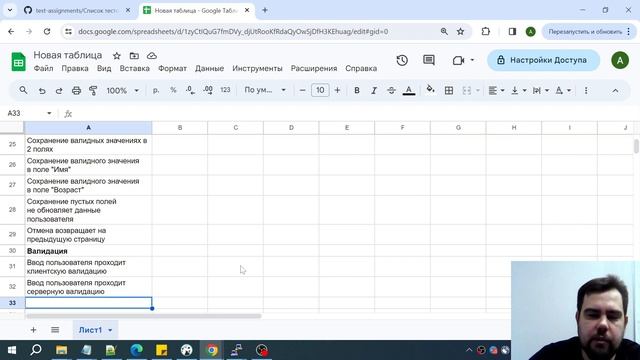Collapse the header with chevron up

tap(615, 91)
